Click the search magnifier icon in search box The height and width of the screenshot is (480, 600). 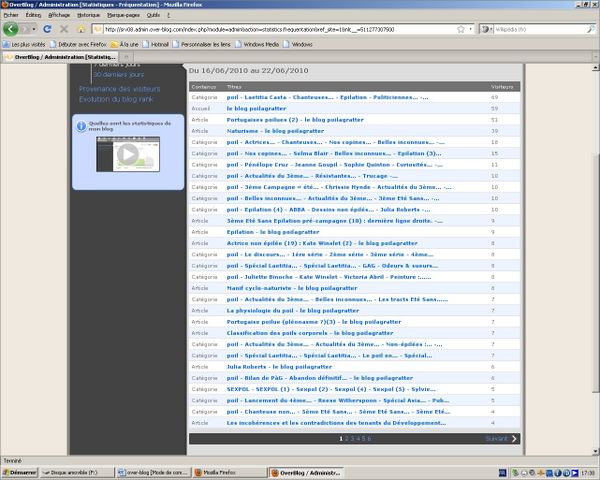[x=591, y=29]
